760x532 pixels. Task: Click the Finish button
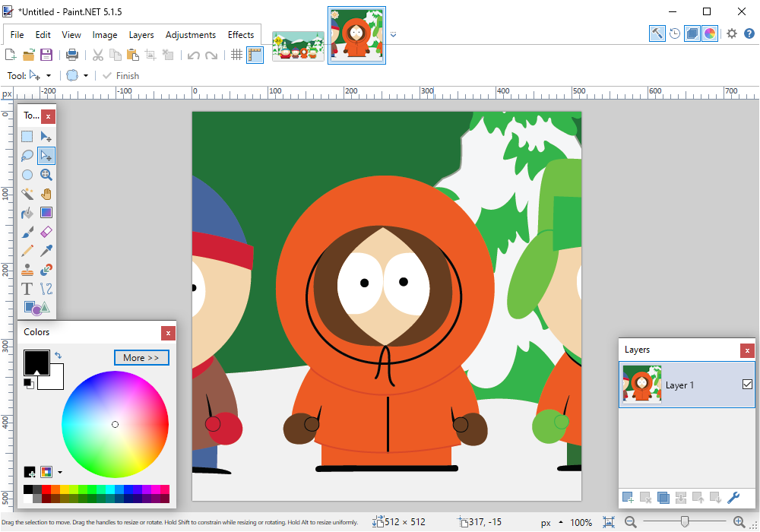pos(121,75)
